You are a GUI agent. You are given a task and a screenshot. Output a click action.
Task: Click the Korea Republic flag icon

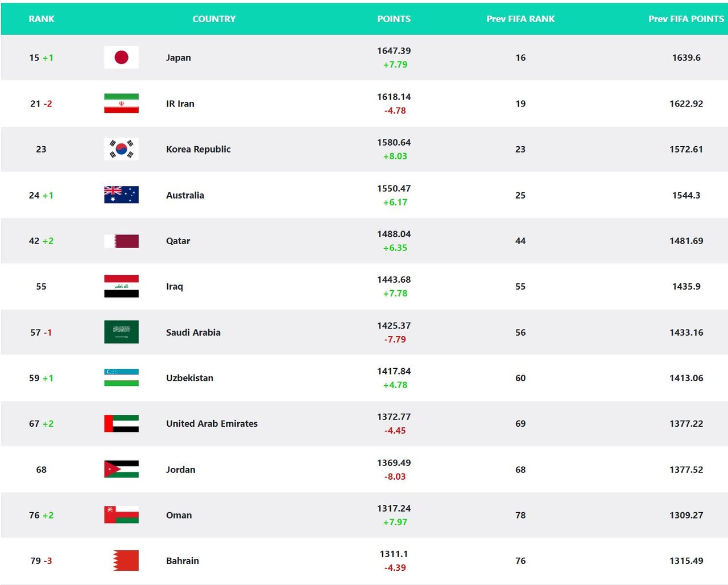121,149
